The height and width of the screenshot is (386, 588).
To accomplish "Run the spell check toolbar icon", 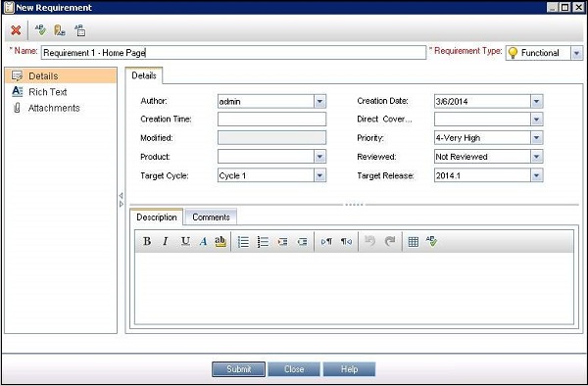I will [x=40, y=30].
